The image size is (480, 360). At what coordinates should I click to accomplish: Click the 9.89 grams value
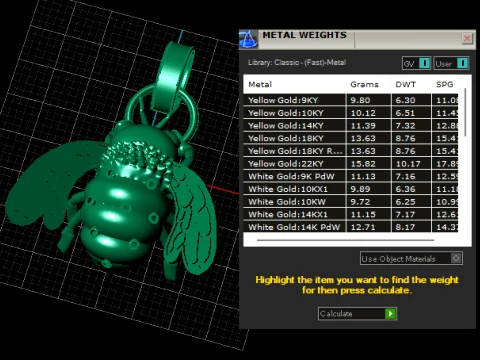click(360, 189)
